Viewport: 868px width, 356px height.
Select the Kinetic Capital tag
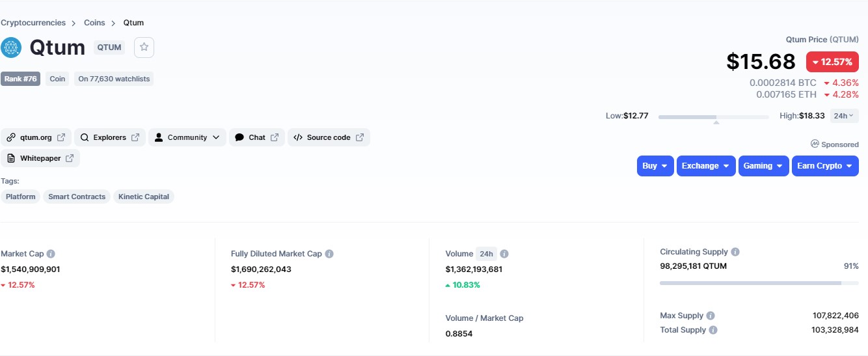144,197
